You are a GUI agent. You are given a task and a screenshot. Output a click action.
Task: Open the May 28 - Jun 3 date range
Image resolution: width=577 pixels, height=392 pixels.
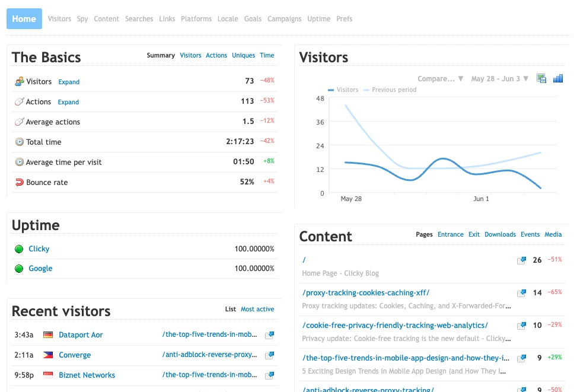click(499, 78)
